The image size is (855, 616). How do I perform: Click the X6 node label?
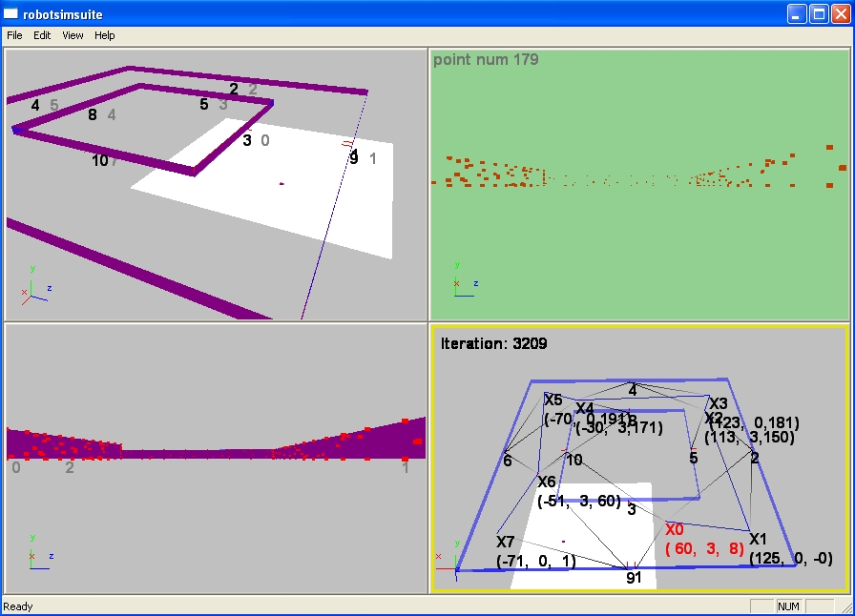(x=546, y=482)
